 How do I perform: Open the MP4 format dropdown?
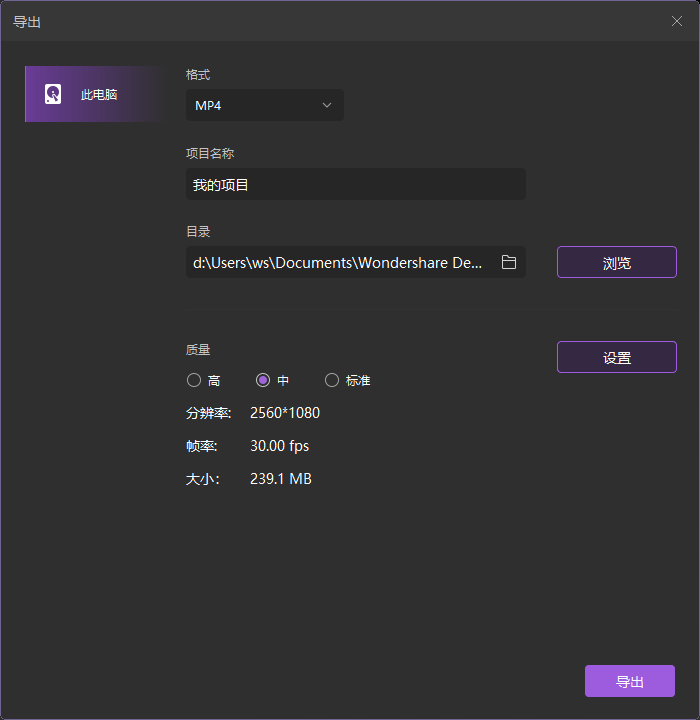(x=264, y=105)
